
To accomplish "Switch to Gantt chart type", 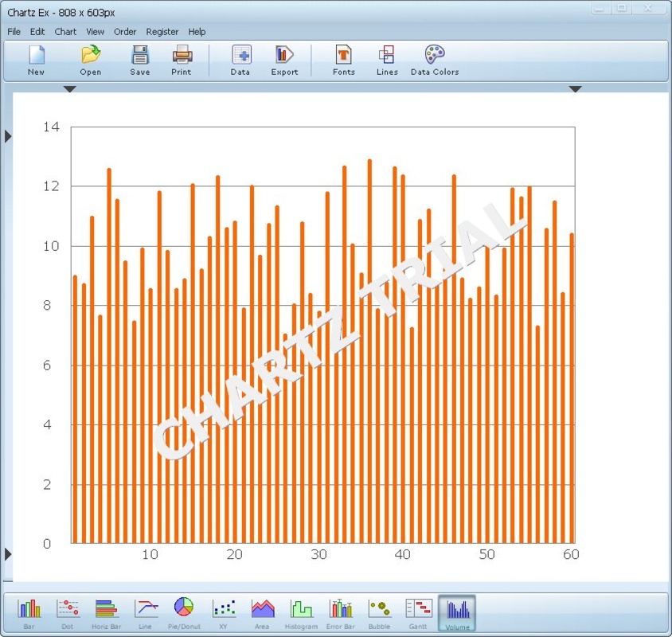I will point(418,613).
